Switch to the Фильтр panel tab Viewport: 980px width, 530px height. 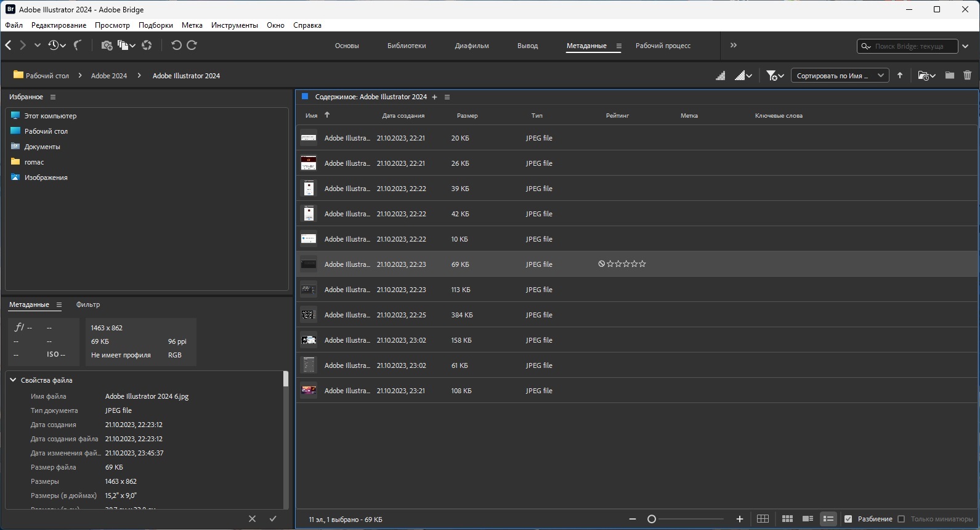tap(88, 304)
